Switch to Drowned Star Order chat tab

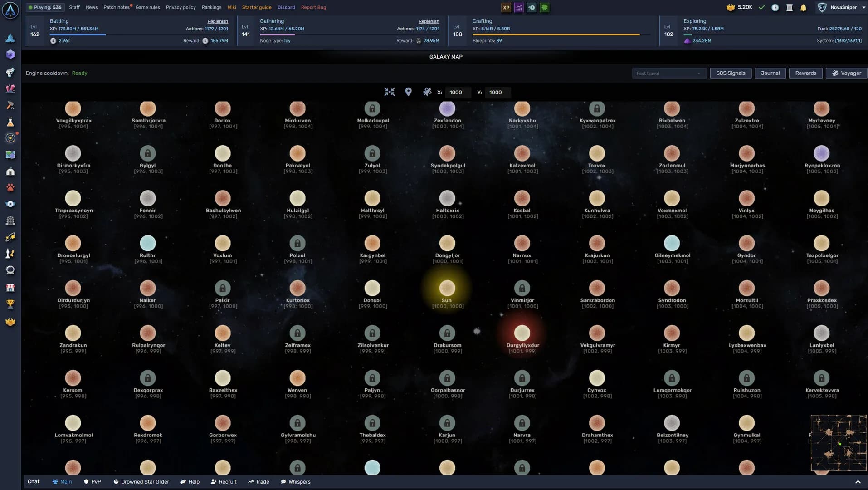coord(141,482)
